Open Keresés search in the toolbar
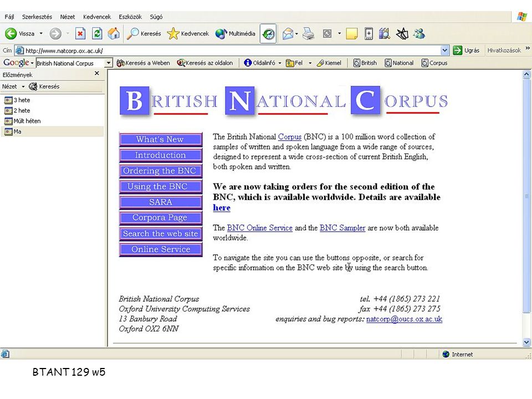This screenshot has width=532, height=399. coord(144,33)
